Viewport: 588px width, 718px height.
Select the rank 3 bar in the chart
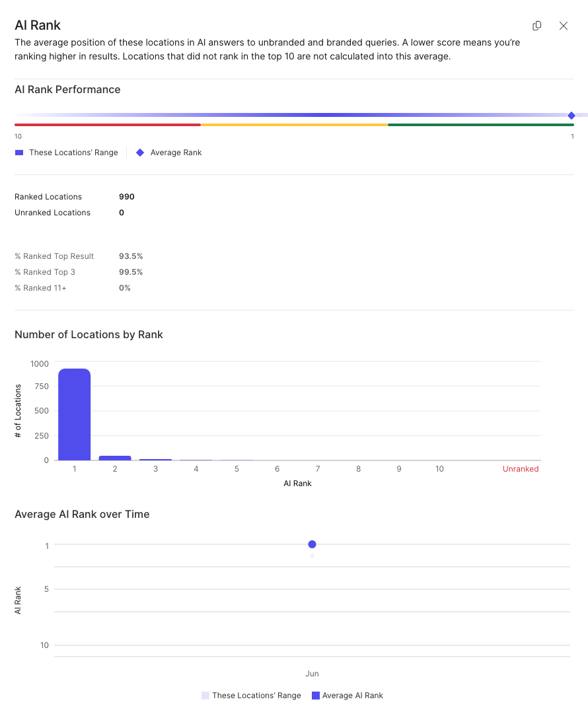click(x=155, y=459)
